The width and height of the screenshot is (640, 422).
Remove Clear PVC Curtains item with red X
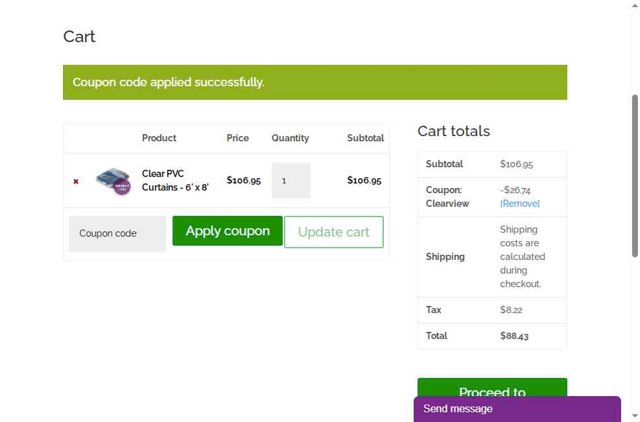pos(76,181)
